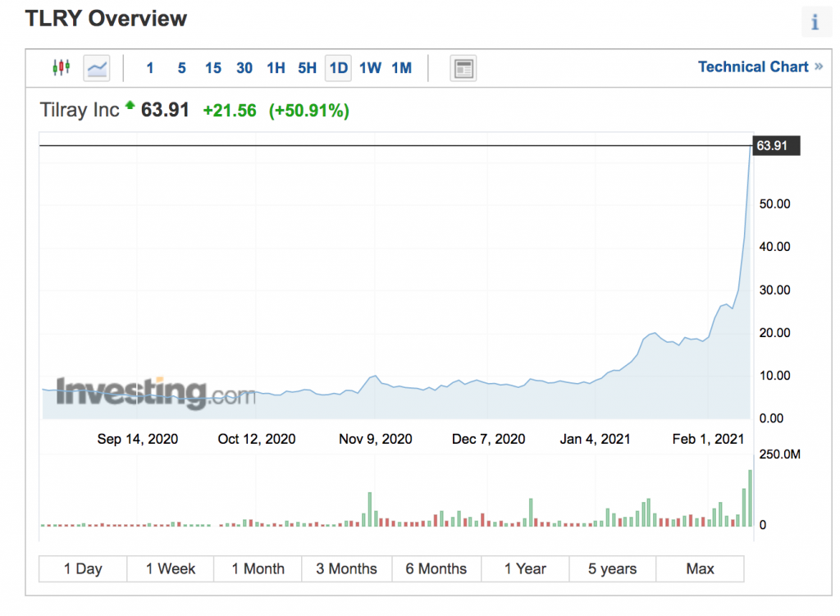Screen dimensions: 840x616
Task: Click the TLRY Overview heading
Action: tap(106, 18)
